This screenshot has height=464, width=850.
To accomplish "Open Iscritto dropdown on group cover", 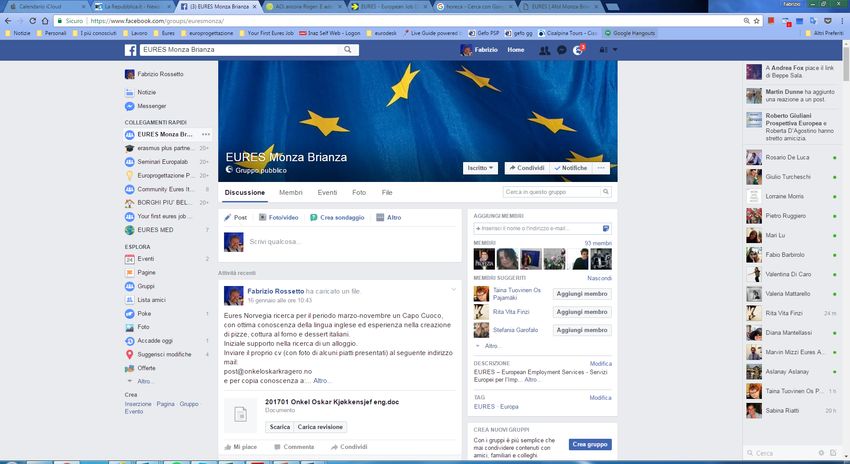I will [x=480, y=168].
